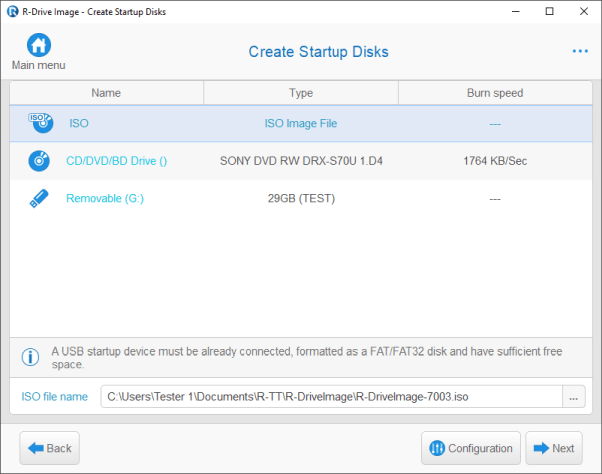Select the ISO Image File type cell
Viewport: 602px width, 474px height.
[x=301, y=124]
